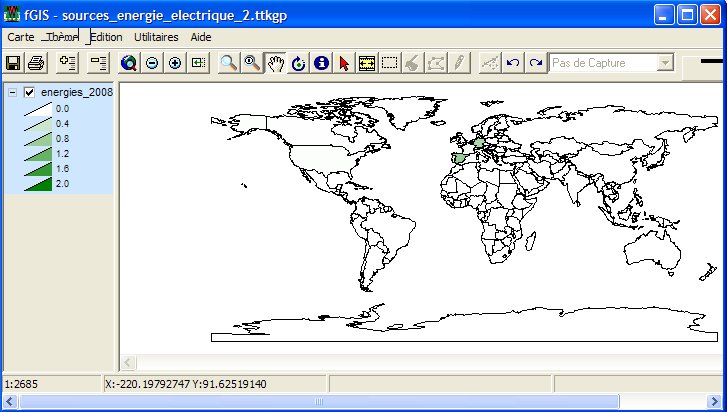Toggle the energies_2008 layer checkbox
727x412 pixels.
tap(29, 93)
